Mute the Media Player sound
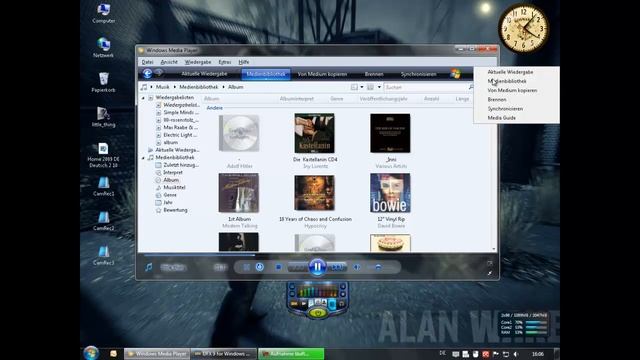The height and width of the screenshot is (360, 640). tap(357, 267)
